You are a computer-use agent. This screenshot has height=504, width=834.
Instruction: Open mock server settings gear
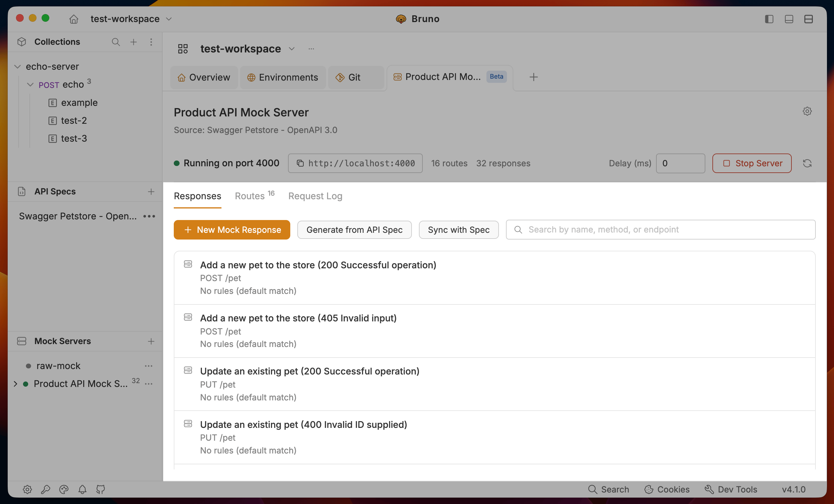pyautogui.click(x=807, y=111)
